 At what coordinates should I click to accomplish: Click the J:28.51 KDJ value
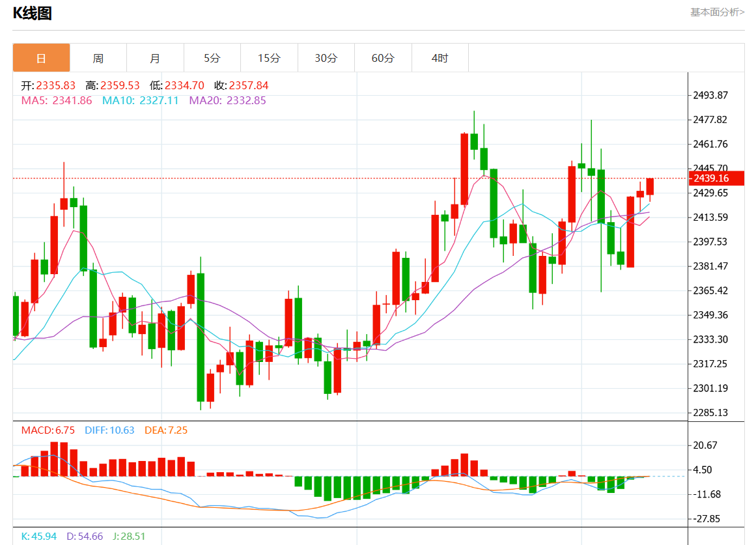129,537
